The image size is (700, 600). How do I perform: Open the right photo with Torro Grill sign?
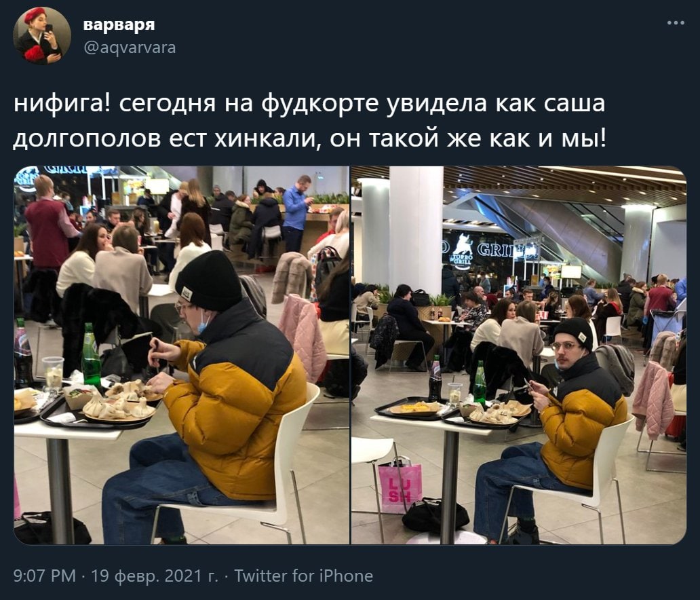pyautogui.click(x=519, y=355)
